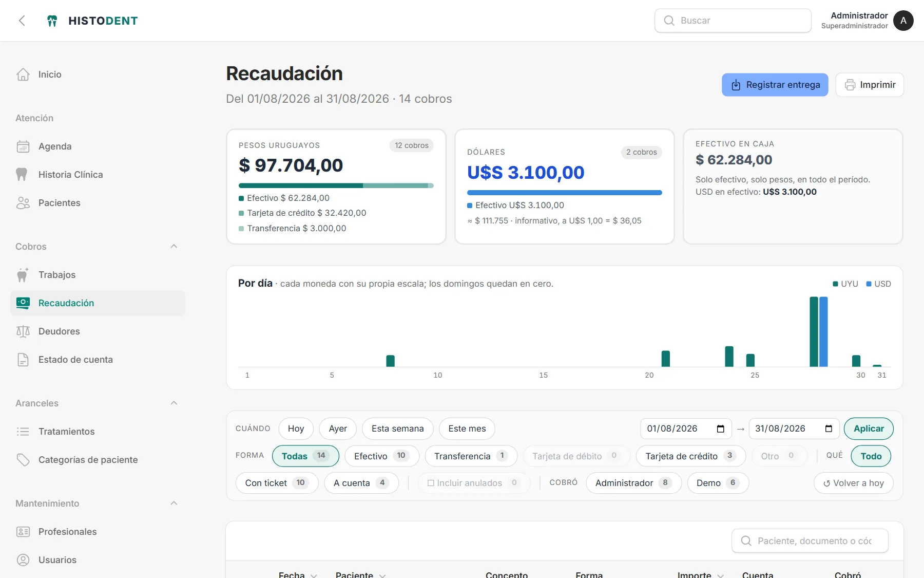Screen dimensions: 924x578
Task: Click the Buscar search field in header
Action: click(733, 21)
